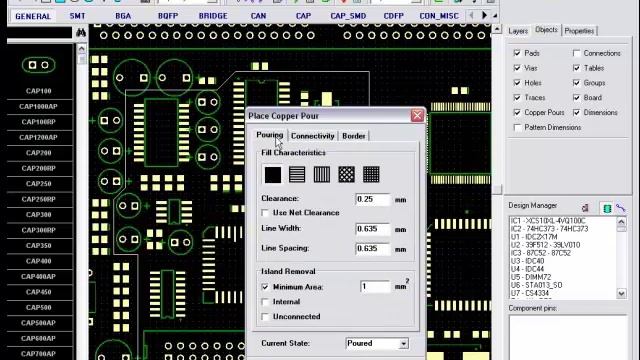Close the Place Copper Pour dialog
This screenshot has width=640, height=360.
tap(417, 116)
